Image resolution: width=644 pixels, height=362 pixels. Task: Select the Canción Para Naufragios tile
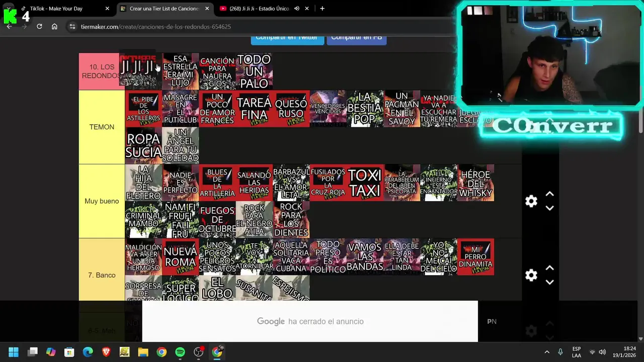click(217, 71)
